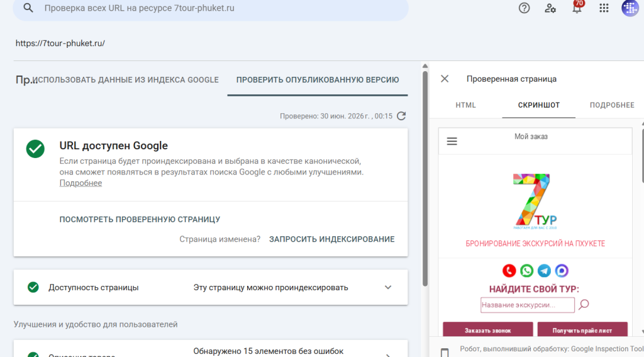Click the Telegram icon in preview

pos(544,271)
